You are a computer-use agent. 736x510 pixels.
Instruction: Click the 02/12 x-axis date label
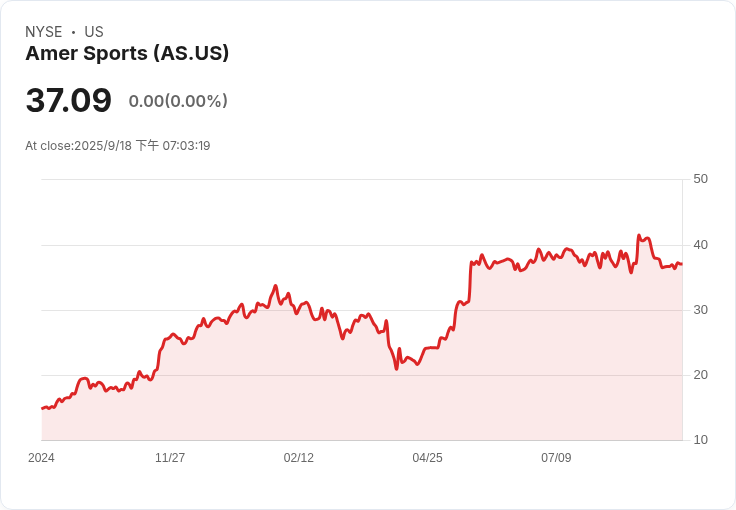pyautogui.click(x=299, y=458)
